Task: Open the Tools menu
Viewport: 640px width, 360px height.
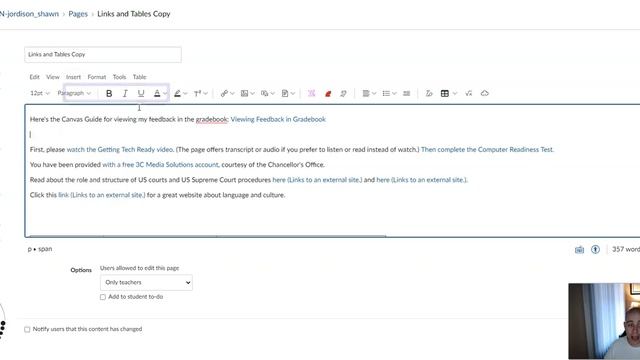Action: 119,77
